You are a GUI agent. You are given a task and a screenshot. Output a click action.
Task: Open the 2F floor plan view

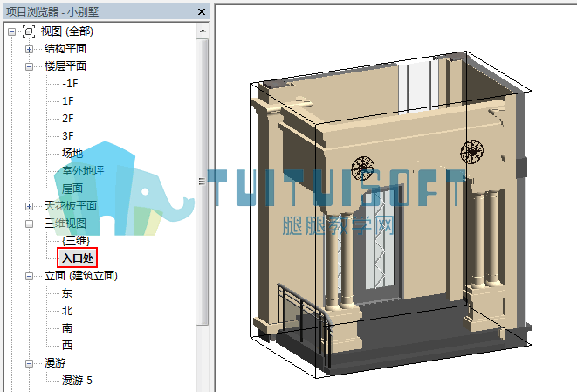pyautogui.click(x=68, y=118)
